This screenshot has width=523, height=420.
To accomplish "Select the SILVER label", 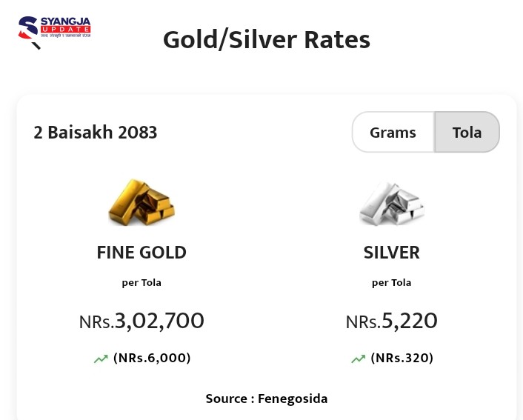I will [x=391, y=253].
